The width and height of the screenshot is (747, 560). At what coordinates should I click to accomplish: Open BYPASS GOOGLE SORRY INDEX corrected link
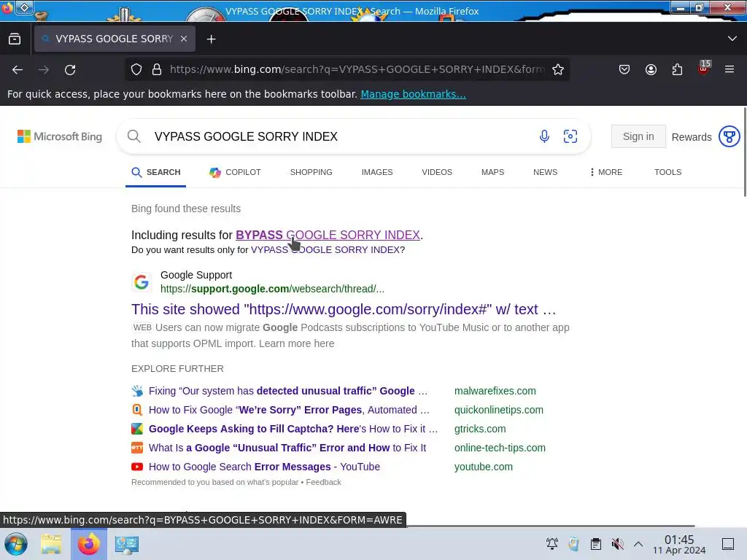coord(328,236)
